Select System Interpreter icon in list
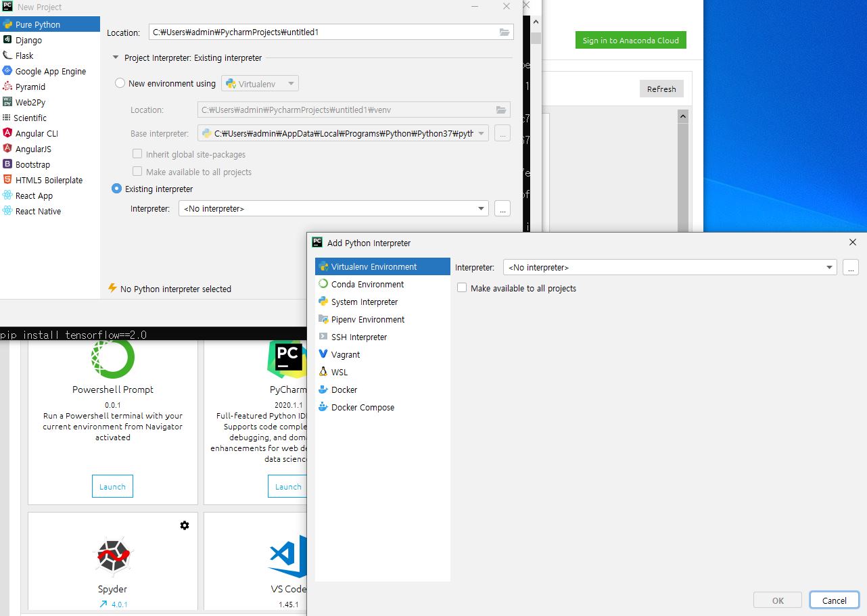The width and height of the screenshot is (867, 616). tap(324, 302)
